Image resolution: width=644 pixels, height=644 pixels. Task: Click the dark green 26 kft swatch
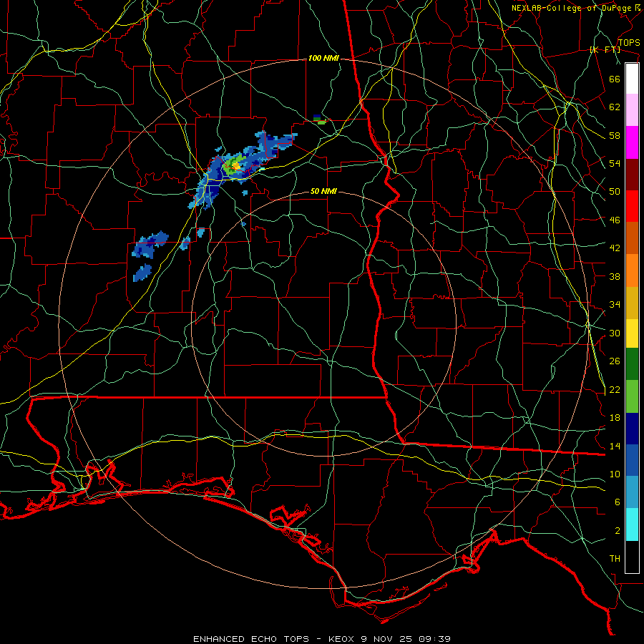pos(632,364)
